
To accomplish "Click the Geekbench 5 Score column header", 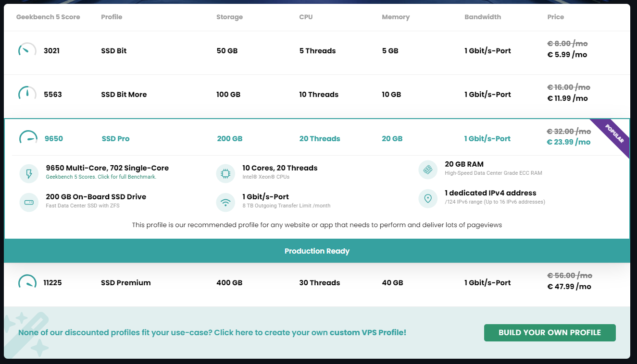I will 48,17.
